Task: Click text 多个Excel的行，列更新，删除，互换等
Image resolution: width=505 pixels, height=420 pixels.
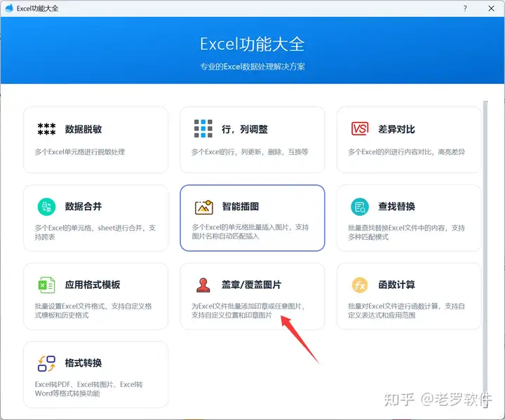Action: [250, 151]
